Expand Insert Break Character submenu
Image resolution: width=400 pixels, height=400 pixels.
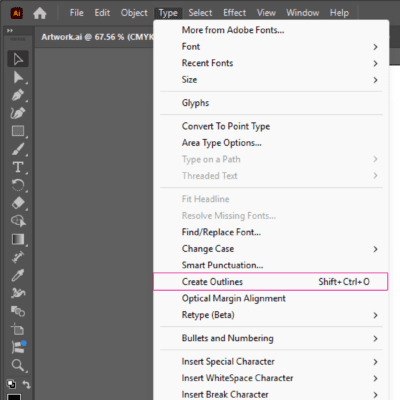pos(271,394)
